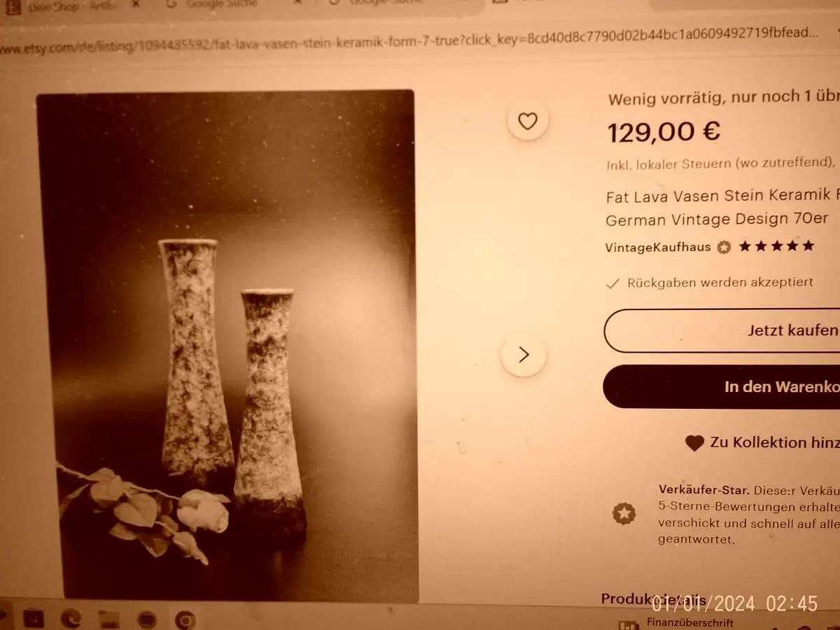Viewport: 840px width, 630px height.
Task: Expand the Produktdetails section
Action: coord(653,598)
